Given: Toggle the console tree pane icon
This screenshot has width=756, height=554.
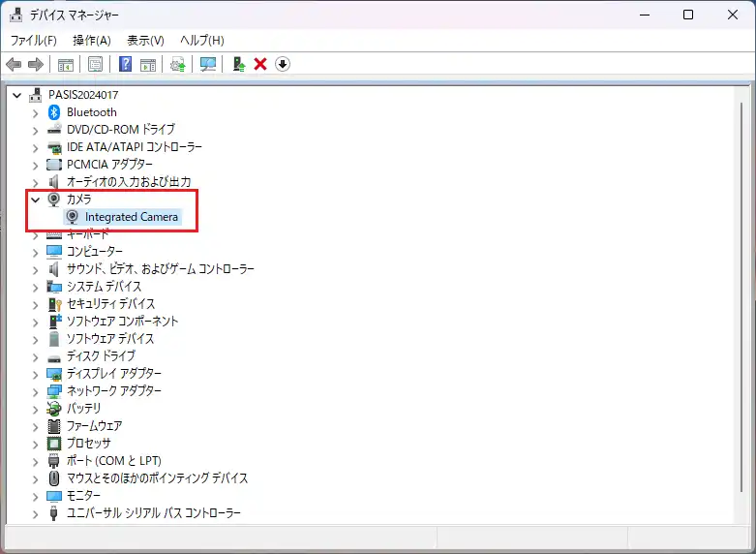Looking at the screenshot, I should [66, 64].
